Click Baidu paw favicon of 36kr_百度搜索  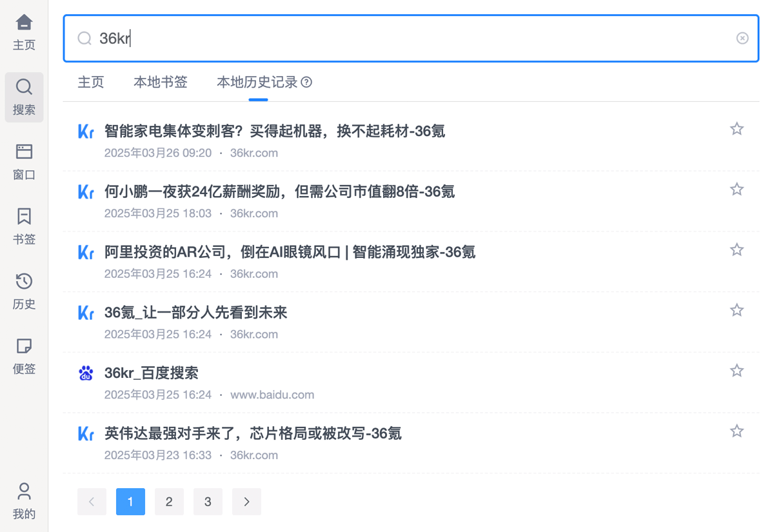[86, 373]
